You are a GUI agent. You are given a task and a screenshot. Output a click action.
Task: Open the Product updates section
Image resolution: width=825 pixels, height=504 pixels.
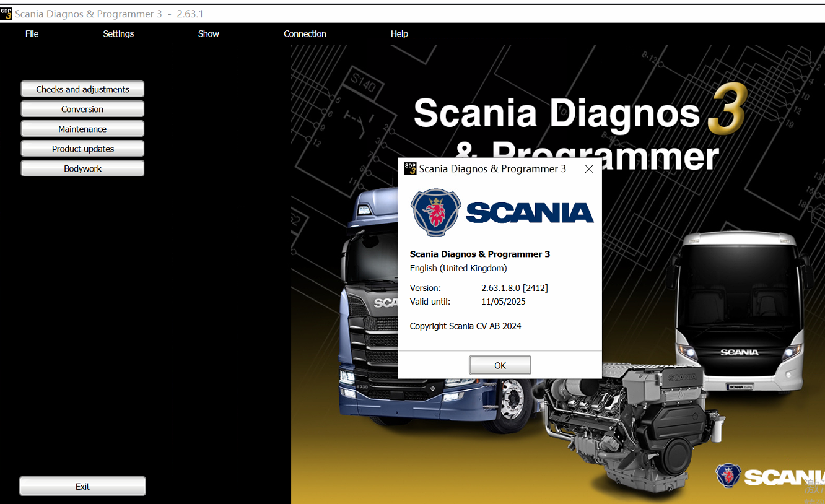point(82,148)
